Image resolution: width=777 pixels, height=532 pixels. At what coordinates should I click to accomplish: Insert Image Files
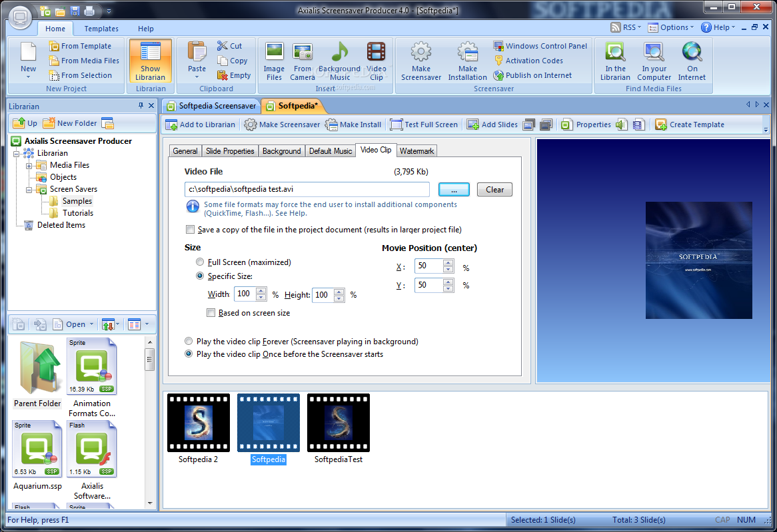[274, 61]
